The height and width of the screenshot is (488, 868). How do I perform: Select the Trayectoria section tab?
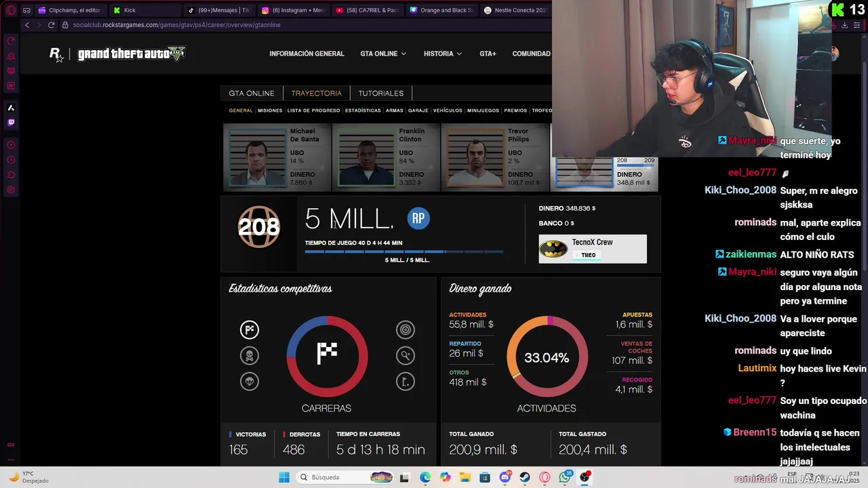[316, 93]
